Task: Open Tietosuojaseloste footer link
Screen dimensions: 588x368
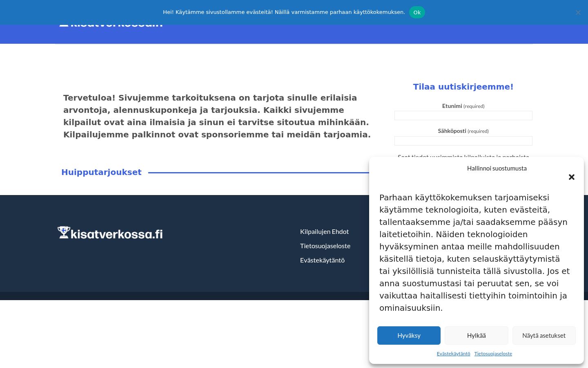Action: (325, 246)
